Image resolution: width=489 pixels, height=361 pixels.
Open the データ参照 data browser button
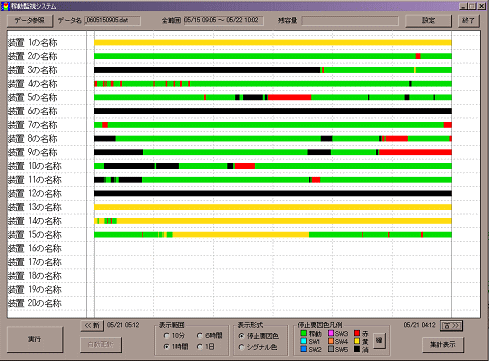point(30,21)
